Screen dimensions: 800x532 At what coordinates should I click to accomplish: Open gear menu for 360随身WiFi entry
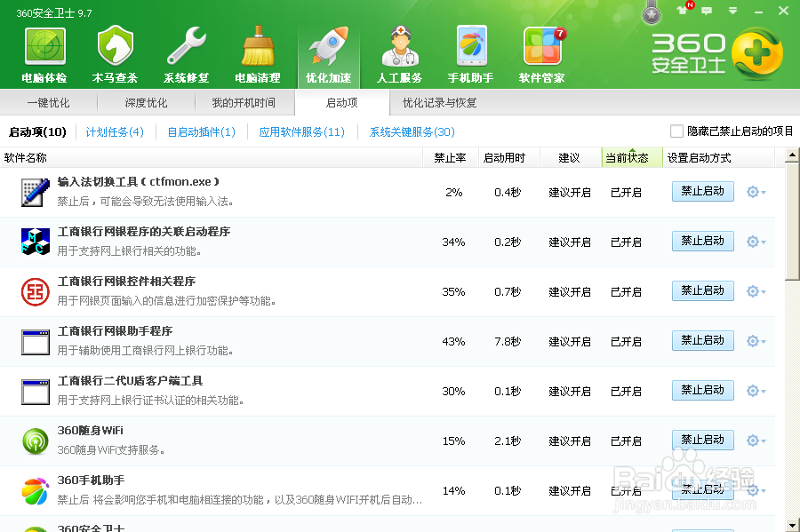[752, 440]
